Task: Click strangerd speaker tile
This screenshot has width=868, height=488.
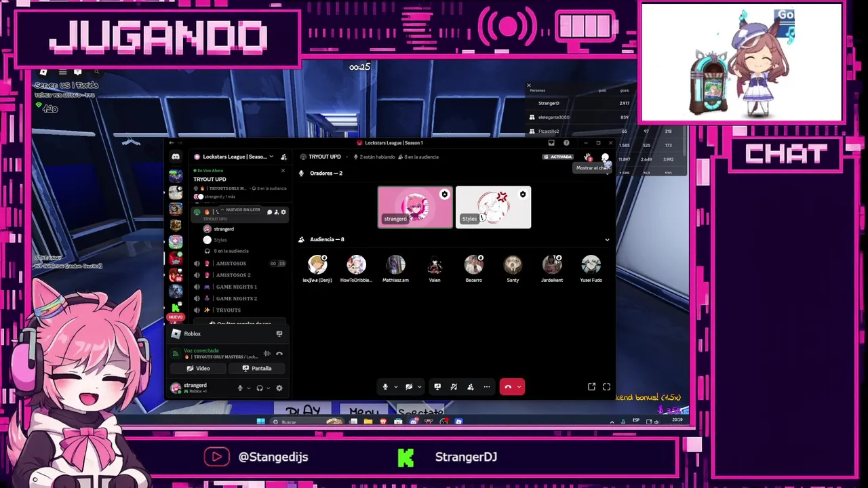Action: (x=415, y=207)
